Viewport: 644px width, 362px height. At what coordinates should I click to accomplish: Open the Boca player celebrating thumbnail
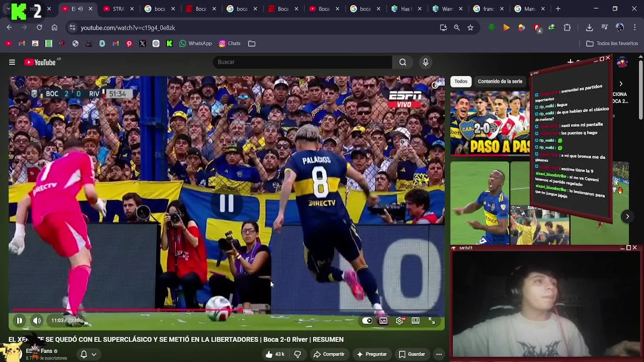pos(479,203)
